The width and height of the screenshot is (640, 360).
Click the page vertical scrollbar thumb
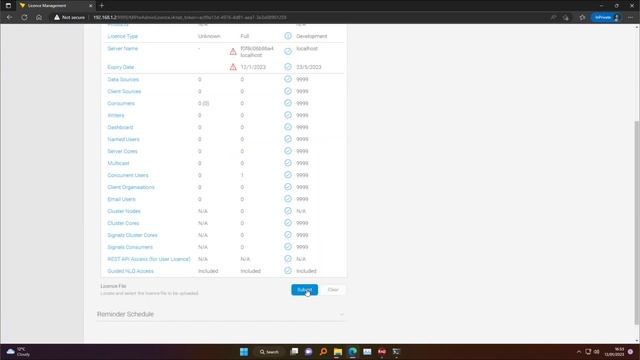[637, 223]
